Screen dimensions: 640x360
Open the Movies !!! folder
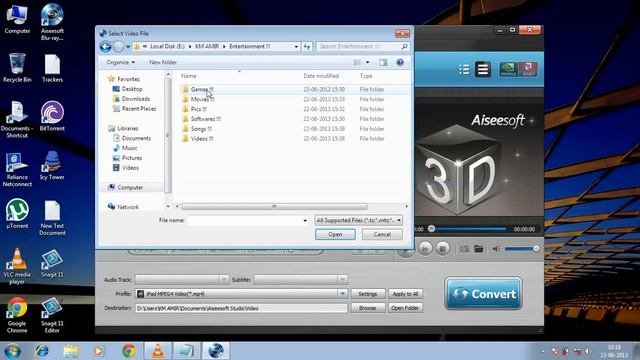coord(202,99)
